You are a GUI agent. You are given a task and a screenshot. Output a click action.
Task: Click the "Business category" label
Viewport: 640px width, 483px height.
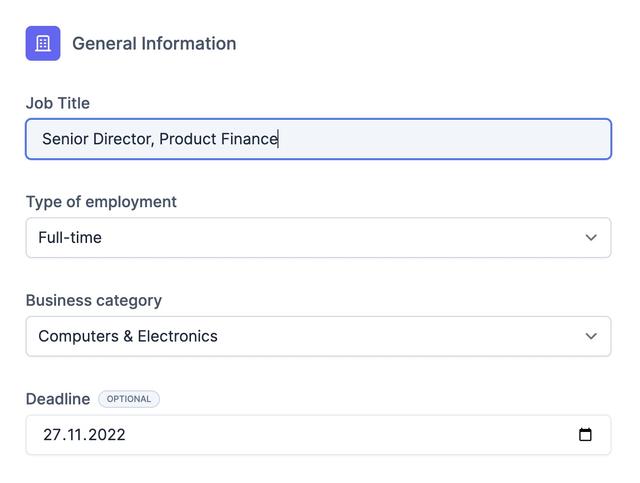point(93,300)
